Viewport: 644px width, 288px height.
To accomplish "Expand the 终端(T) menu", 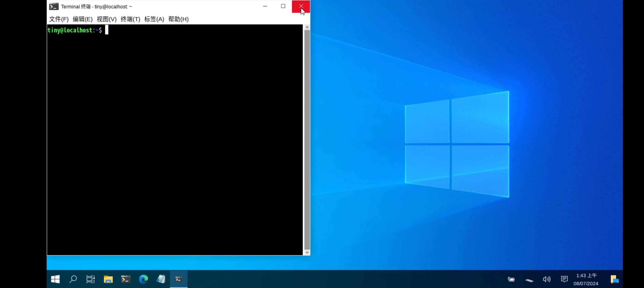I will [x=130, y=19].
